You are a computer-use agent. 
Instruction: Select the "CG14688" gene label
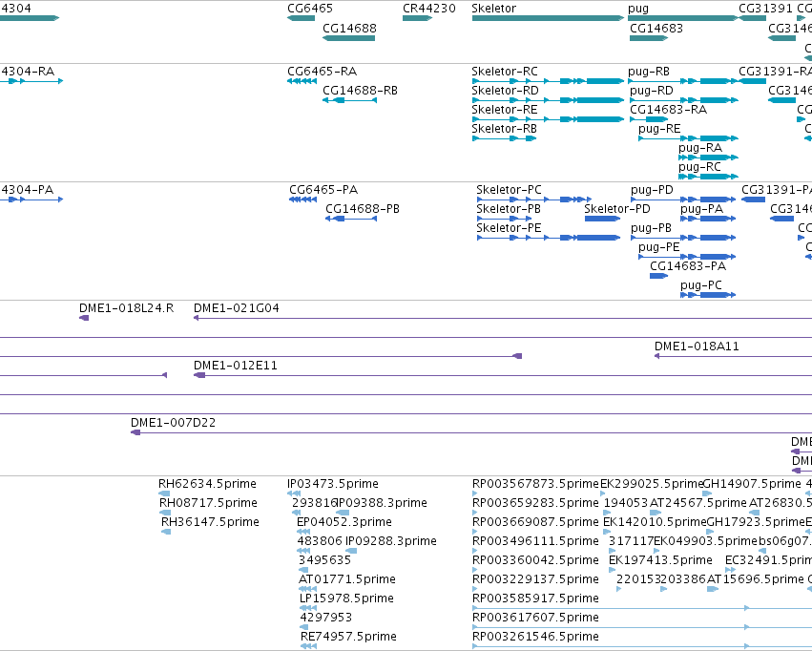tap(349, 28)
